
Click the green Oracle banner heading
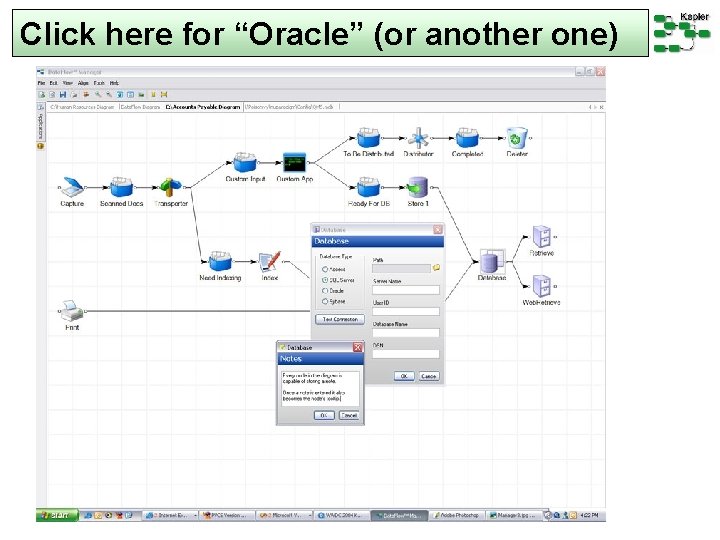coord(330,33)
